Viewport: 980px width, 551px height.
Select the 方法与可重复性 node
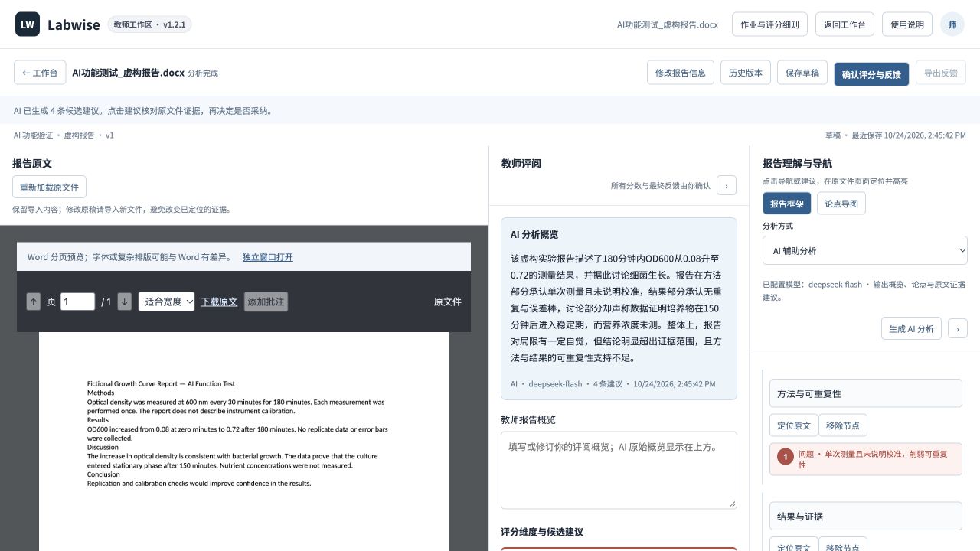865,393
